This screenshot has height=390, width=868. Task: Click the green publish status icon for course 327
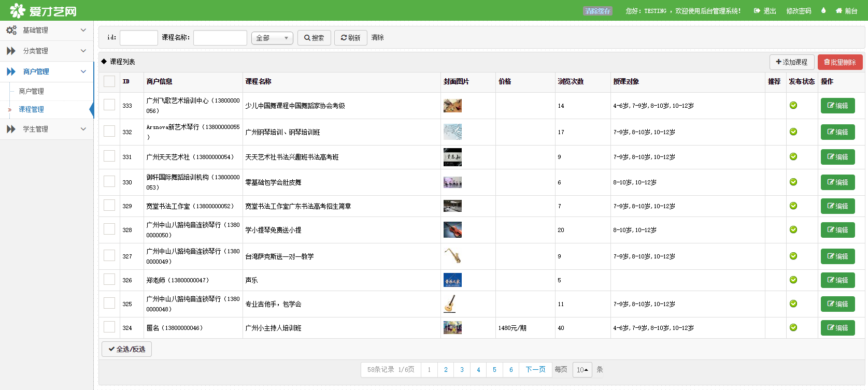coord(793,256)
